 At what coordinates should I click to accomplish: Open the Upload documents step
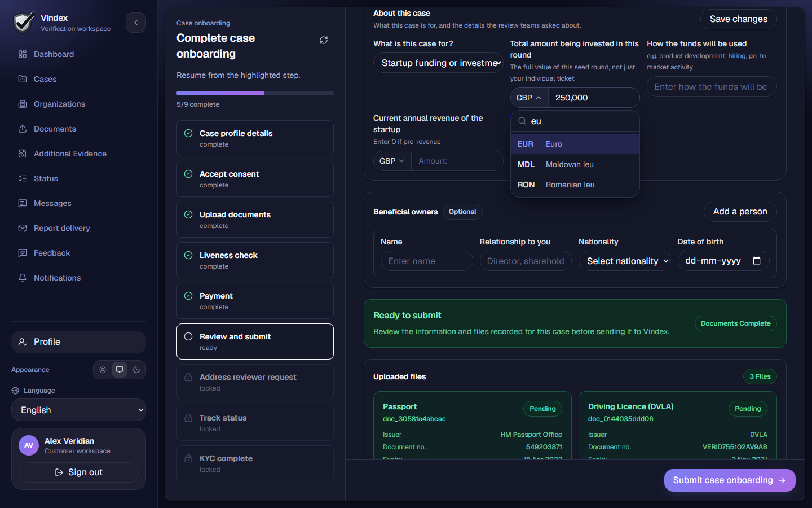(255, 220)
